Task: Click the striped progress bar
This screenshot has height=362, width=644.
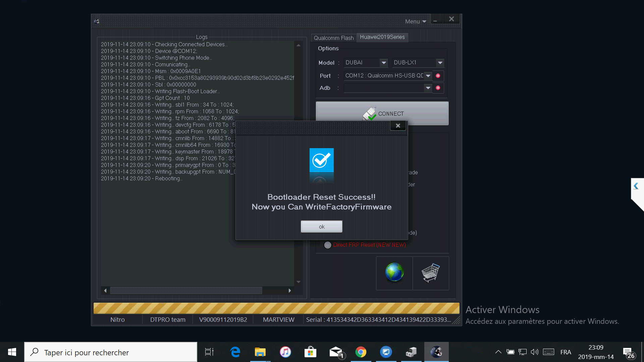Action: 276,308
